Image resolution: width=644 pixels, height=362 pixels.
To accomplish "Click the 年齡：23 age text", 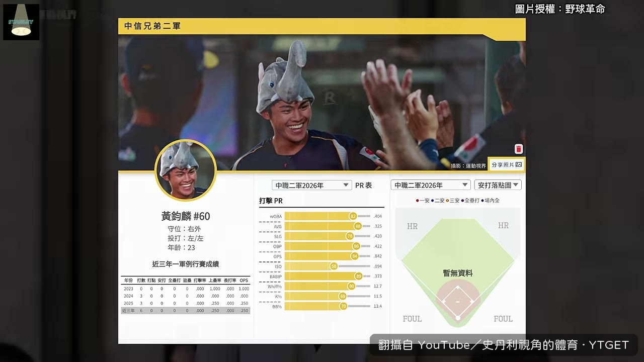I will 181,248.
